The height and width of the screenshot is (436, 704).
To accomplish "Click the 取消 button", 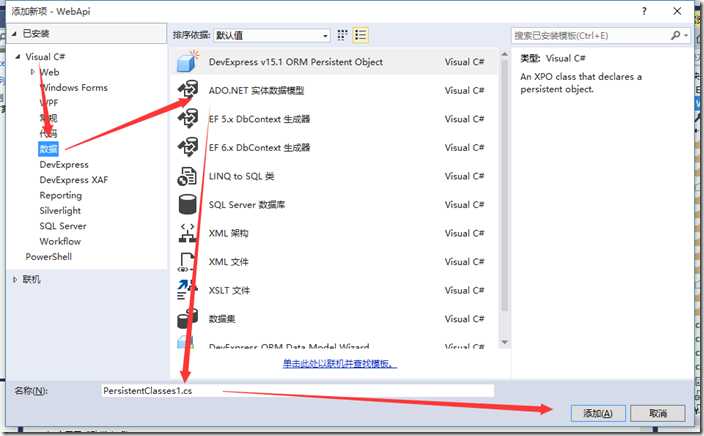I will (x=658, y=413).
